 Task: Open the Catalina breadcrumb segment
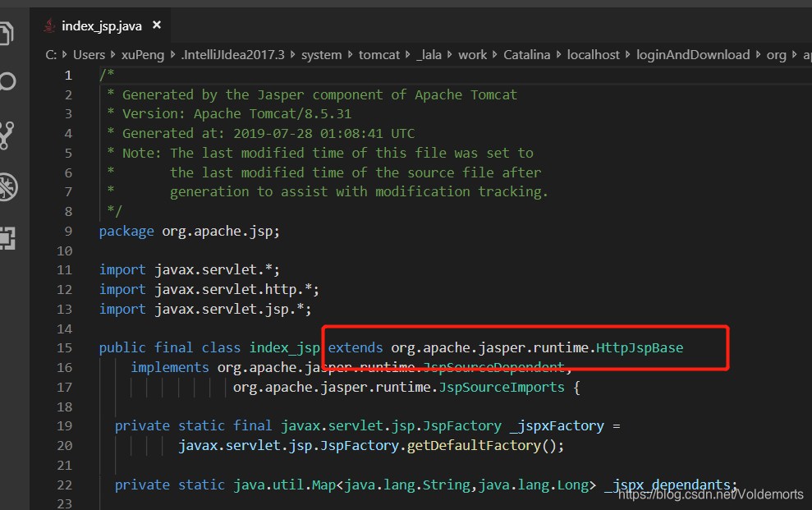click(x=526, y=55)
